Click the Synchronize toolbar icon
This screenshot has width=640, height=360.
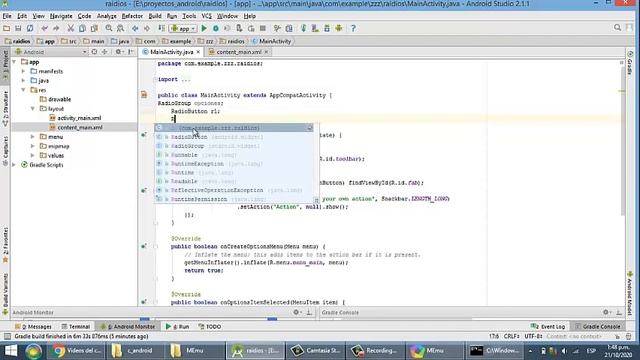(30, 28)
